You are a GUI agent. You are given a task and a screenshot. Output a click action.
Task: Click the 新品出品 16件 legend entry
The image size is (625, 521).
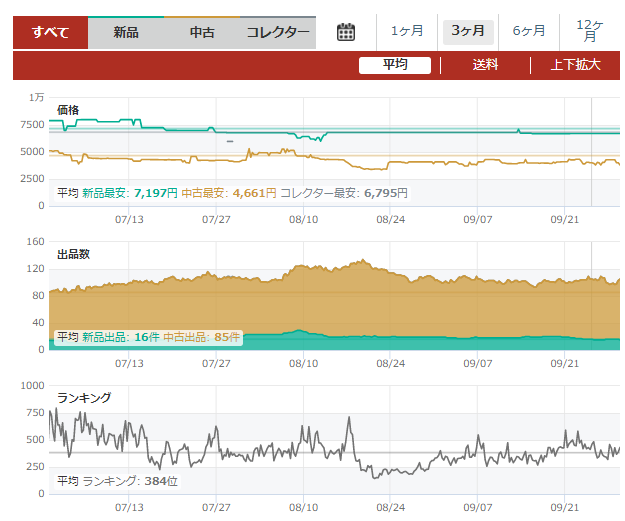tap(120, 338)
